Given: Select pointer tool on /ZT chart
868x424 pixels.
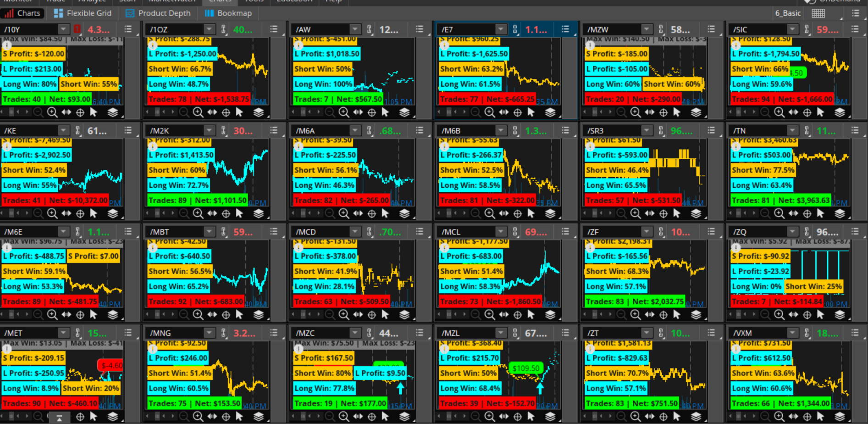Looking at the screenshot, I should click(x=677, y=416).
